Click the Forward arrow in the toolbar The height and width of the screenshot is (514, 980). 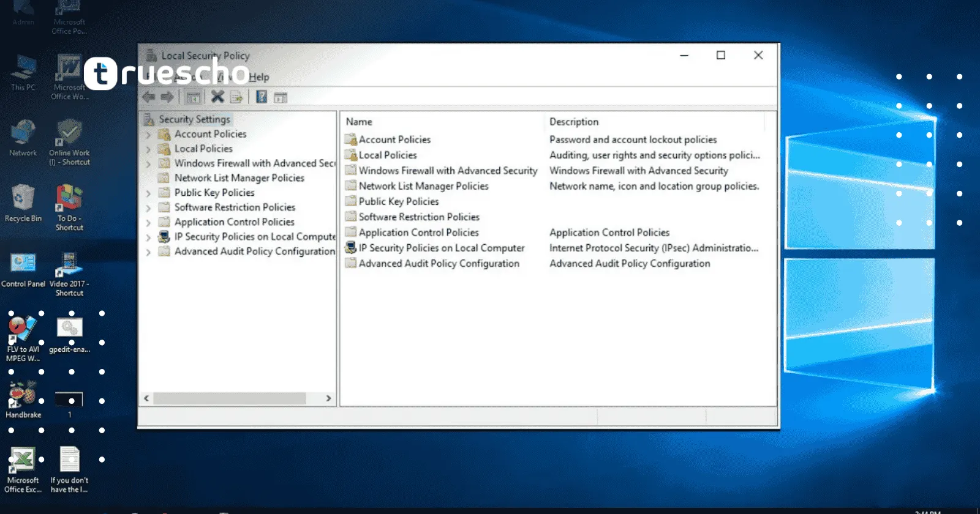(167, 97)
